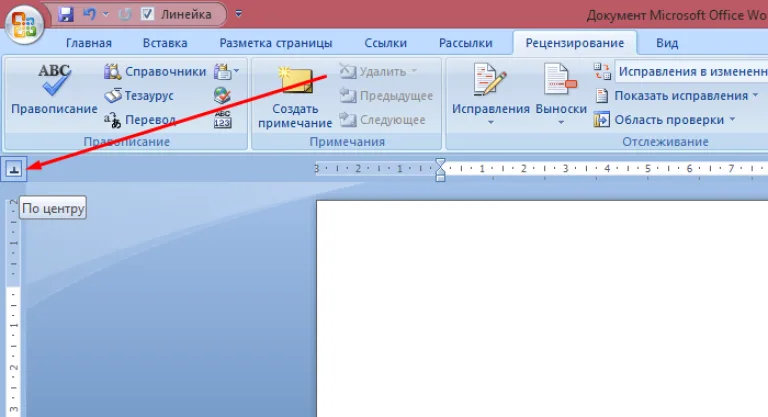Create a new comment with Создать примечание
This screenshot has height=417, width=768.
295,97
